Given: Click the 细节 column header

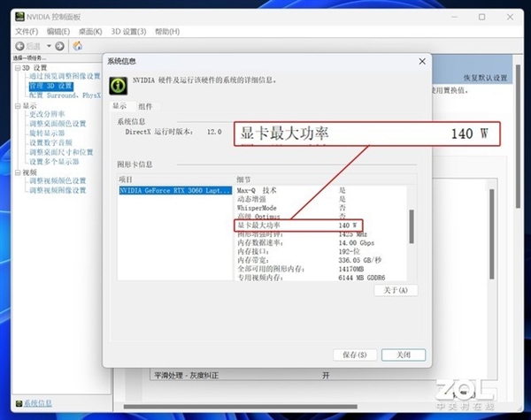Looking at the screenshot, I should point(325,179).
